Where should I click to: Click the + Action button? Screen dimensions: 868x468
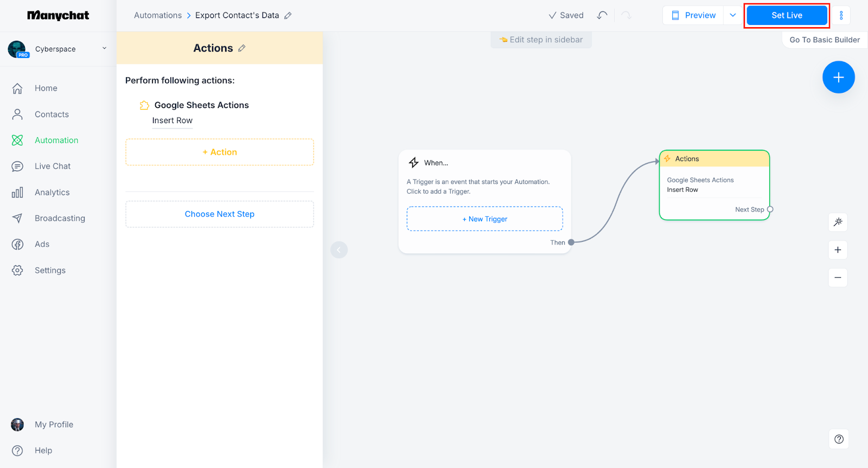pyautogui.click(x=220, y=152)
